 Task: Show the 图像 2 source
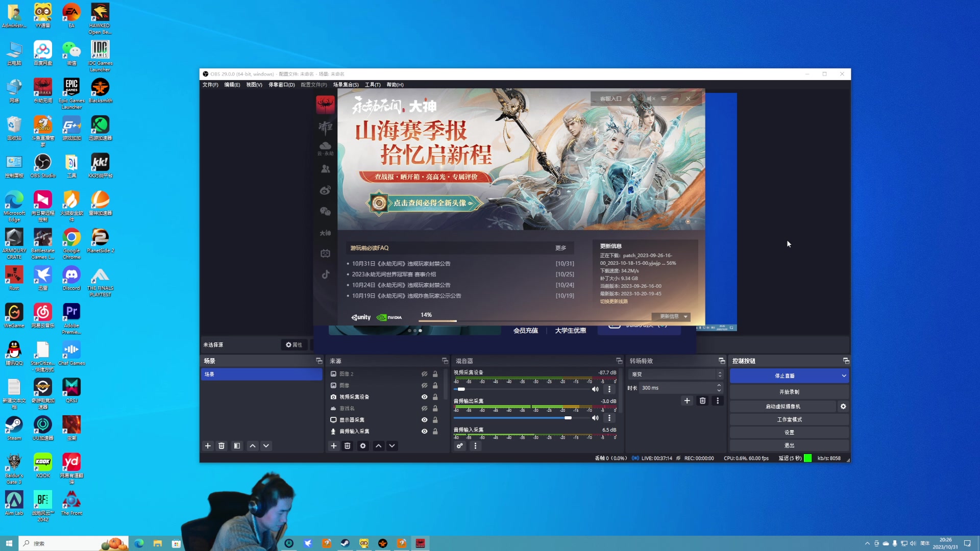[x=424, y=374]
